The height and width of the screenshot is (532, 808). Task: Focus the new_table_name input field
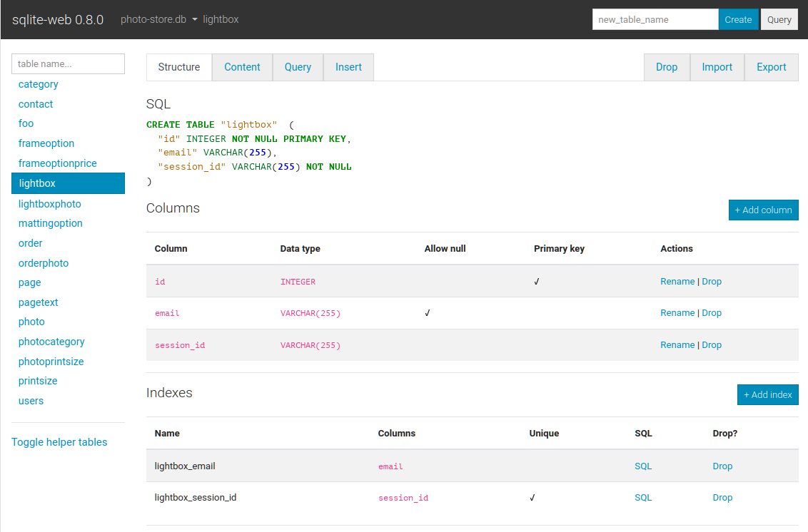coord(655,19)
